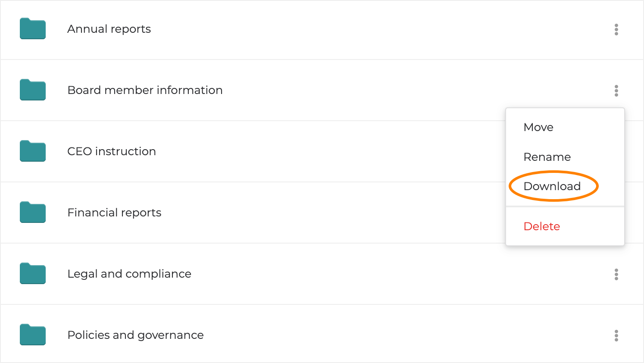The image size is (644, 363).
Task: Click the Board member information folder icon
Action: [33, 90]
